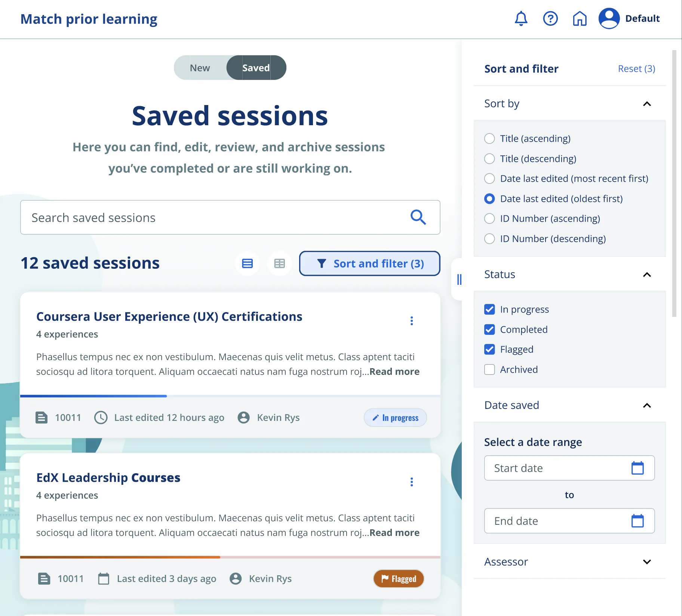Image resolution: width=682 pixels, height=616 pixels.
Task: Read more on the EdX Leadership card
Action: 394,533
